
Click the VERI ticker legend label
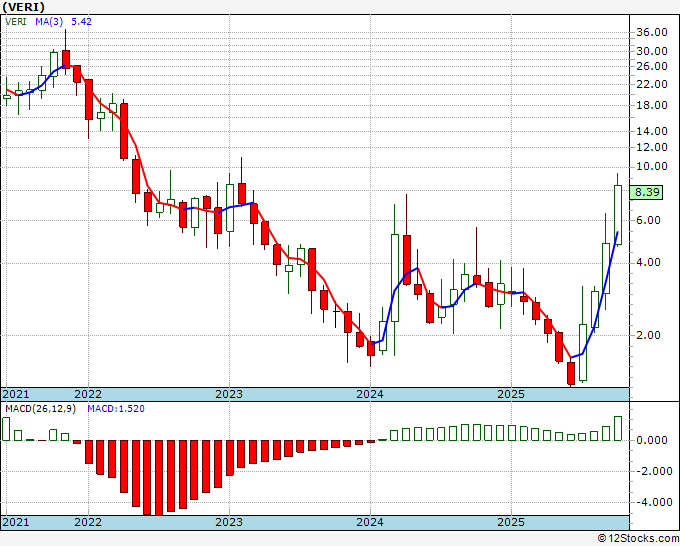(x=16, y=22)
